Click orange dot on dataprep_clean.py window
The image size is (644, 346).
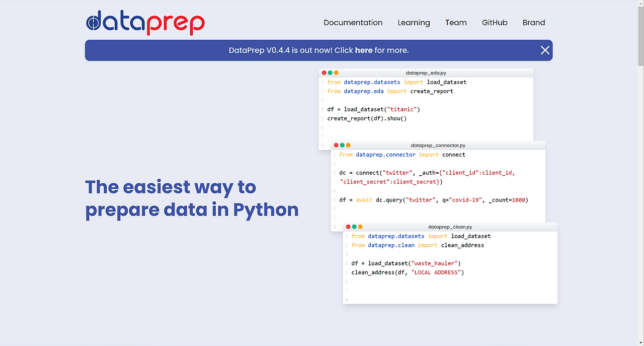(x=360, y=227)
